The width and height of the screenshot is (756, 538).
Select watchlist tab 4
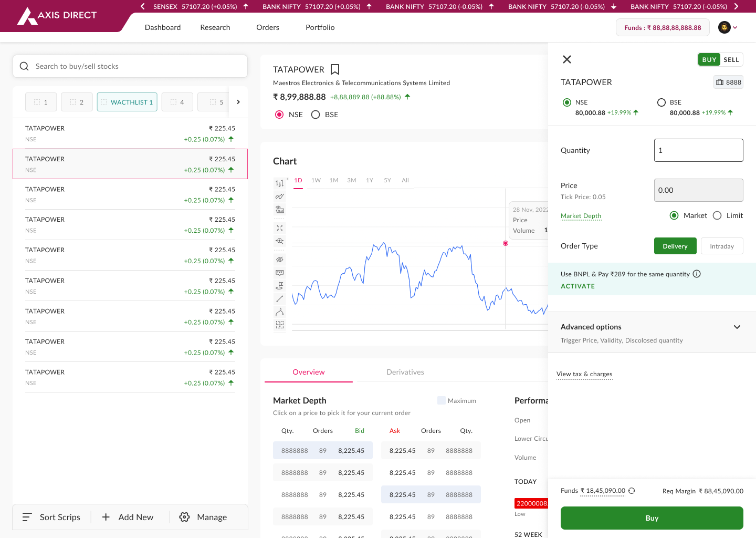[177, 102]
